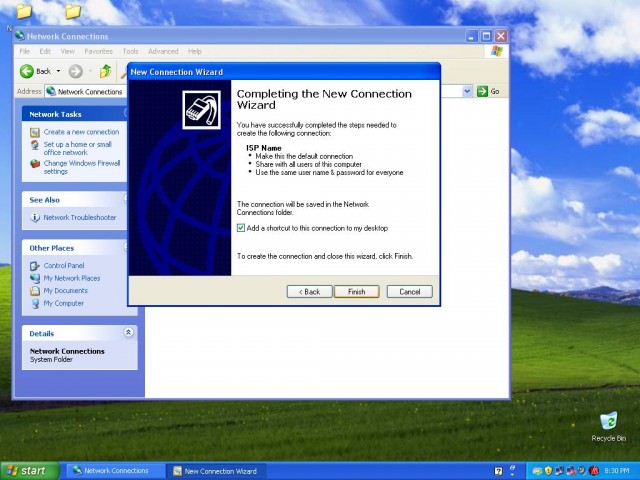This screenshot has width=640, height=480.
Task: Click the network cable icon in the wizard
Action: (201, 110)
